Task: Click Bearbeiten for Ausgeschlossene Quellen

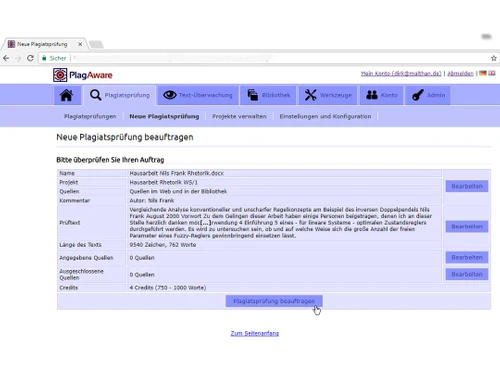Action: pyautogui.click(x=467, y=274)
